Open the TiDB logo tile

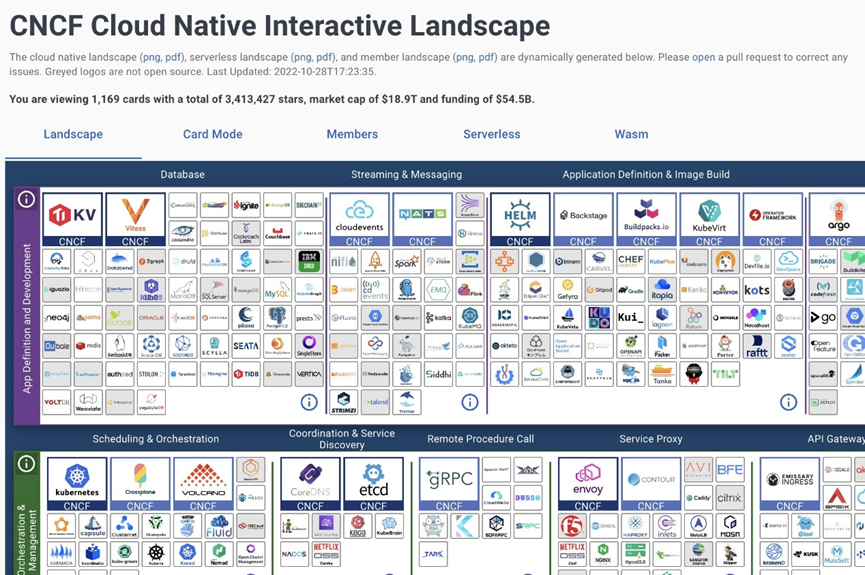tap(246, 374)
